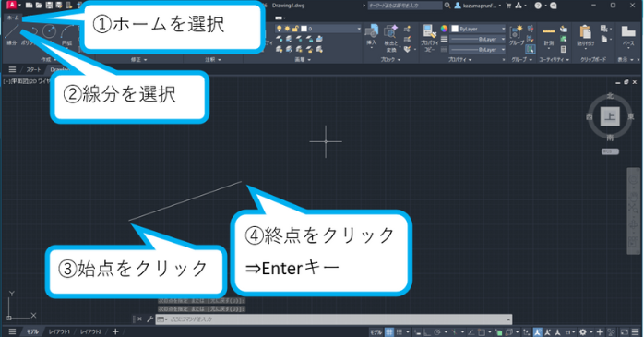Toggle group selection highlighted icon
Viewport: 644px width, 337px height.
click(x=531, y=49)
